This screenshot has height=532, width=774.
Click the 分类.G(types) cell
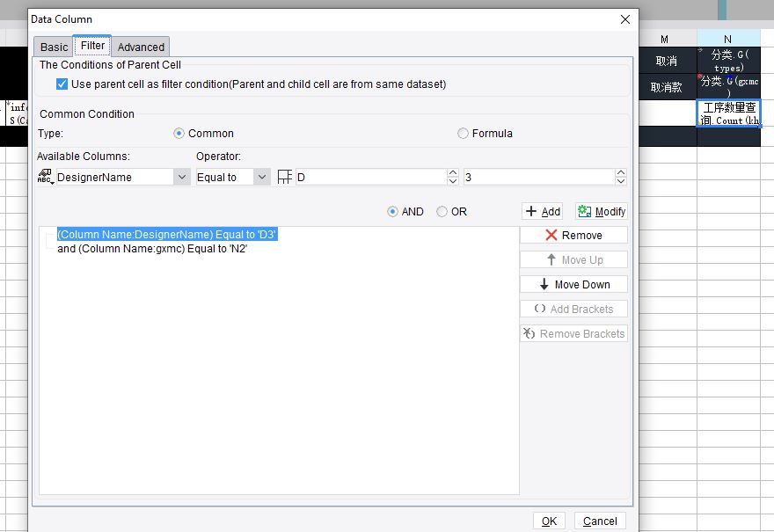tap(728, 61)
